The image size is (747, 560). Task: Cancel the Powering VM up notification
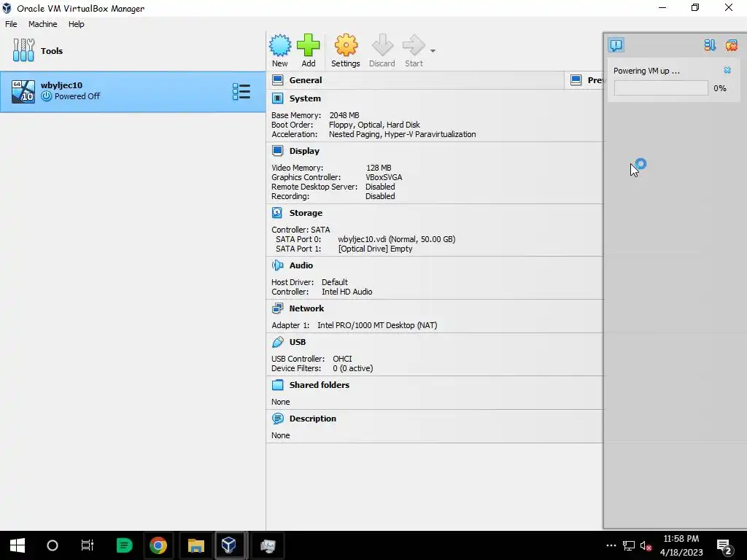point(727,70)
